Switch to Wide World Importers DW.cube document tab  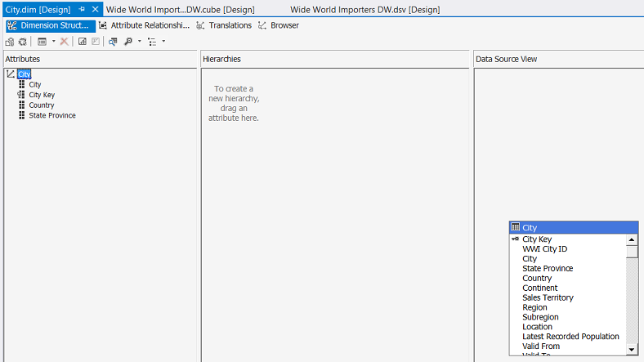181,10
